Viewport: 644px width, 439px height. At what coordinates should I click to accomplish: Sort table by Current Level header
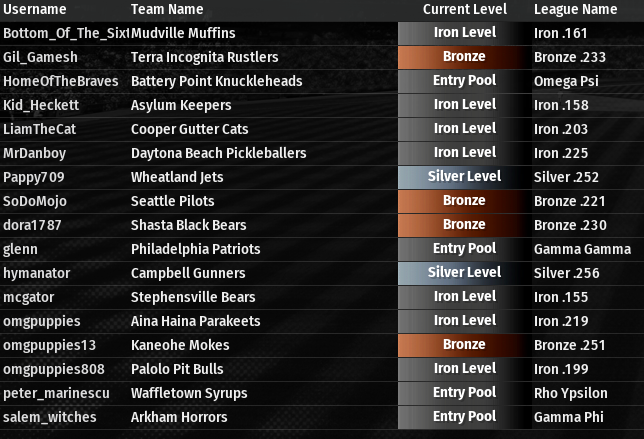pyautogui.click(x=464, y=9)
